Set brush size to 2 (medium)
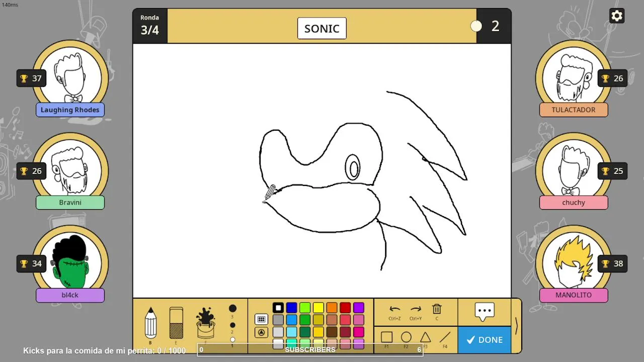The width and height of the screenshot is (644, 362). point(232,325)
